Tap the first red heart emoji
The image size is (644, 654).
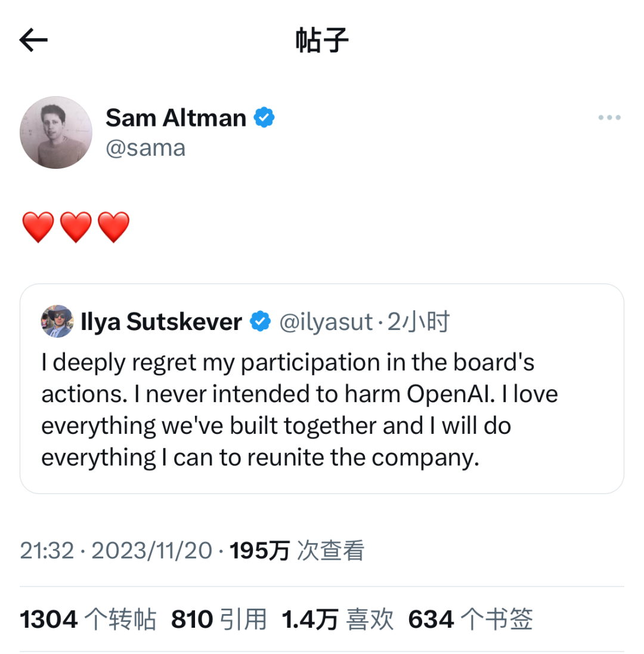point(38,227)
